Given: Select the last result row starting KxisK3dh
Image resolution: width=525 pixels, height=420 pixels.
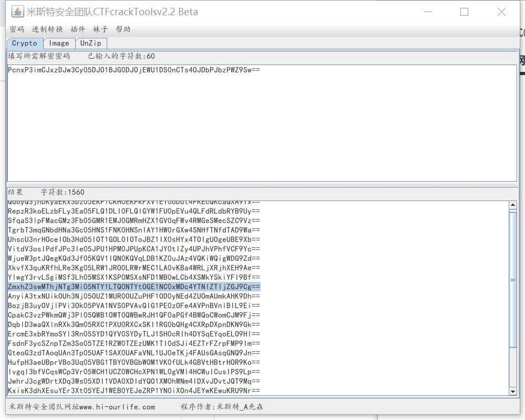Looking at the screenshot, I should click(x=131, y=390).
